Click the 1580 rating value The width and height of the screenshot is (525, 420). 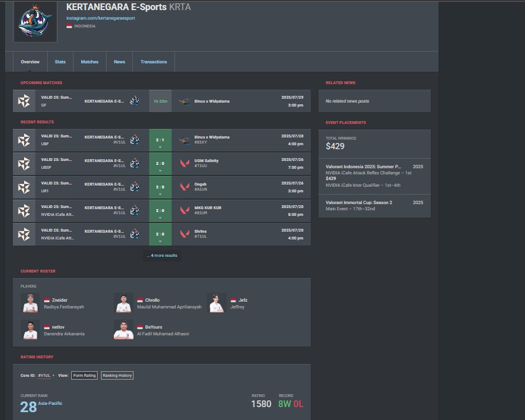pyautogui.click(x=261, y=404)
